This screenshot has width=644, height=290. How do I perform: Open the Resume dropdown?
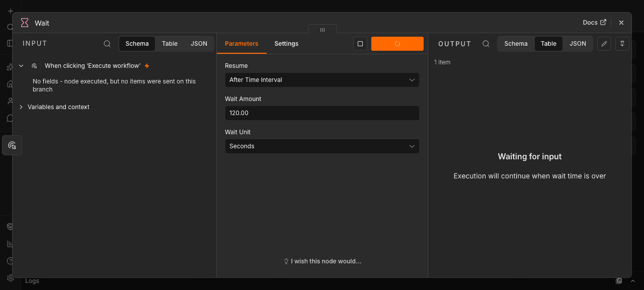pos(322,80)
